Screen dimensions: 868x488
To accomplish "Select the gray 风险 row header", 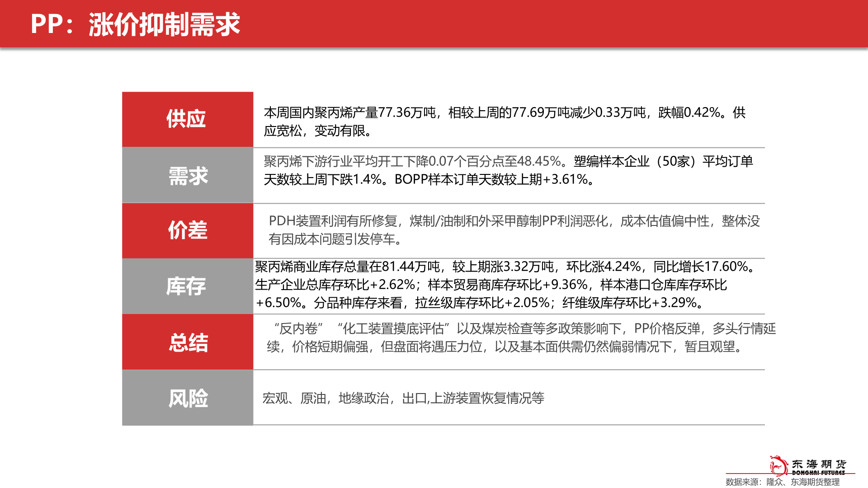I will (x=188, y=398).
